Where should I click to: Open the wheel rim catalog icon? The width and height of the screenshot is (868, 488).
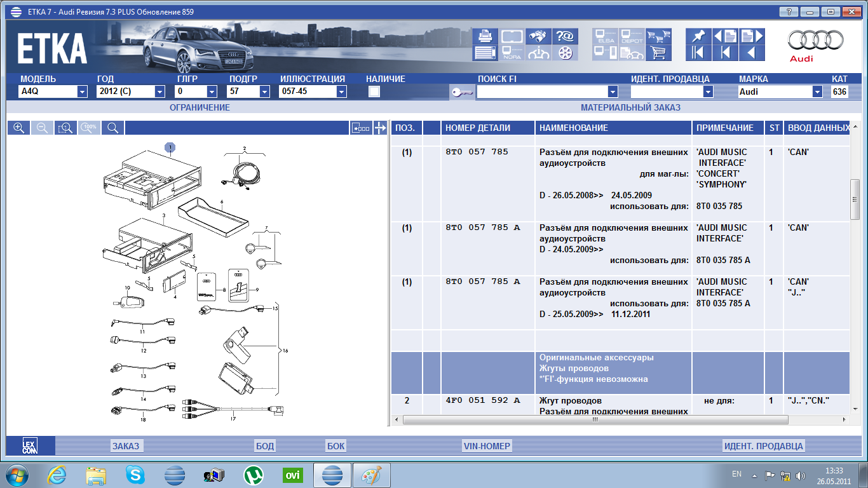tap(565, 53)
